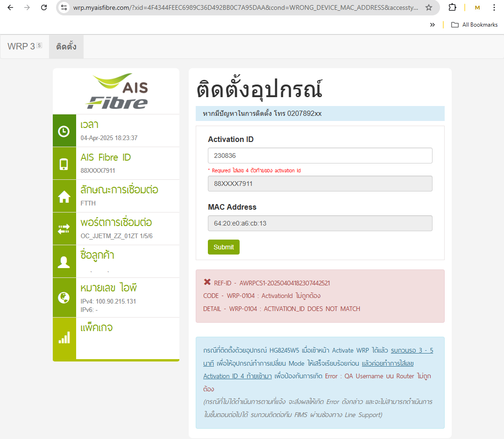
Task: Click the IPv6 value line
Action: tap(89, 310)
